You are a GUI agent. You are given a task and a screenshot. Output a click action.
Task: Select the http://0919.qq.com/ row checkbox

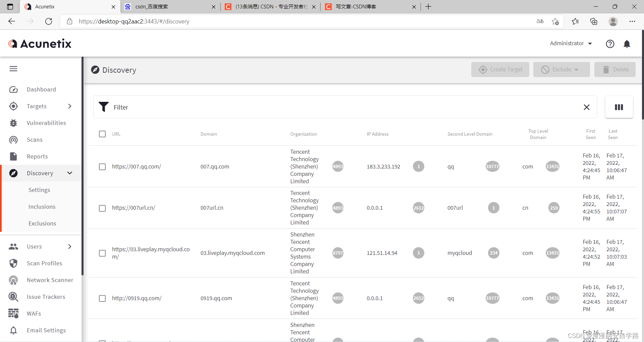coord(102,298)
